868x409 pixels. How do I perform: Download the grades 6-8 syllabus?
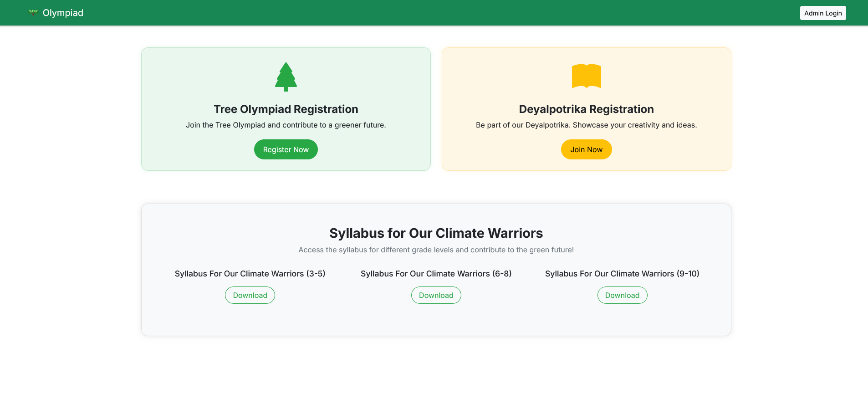[436, 295]
